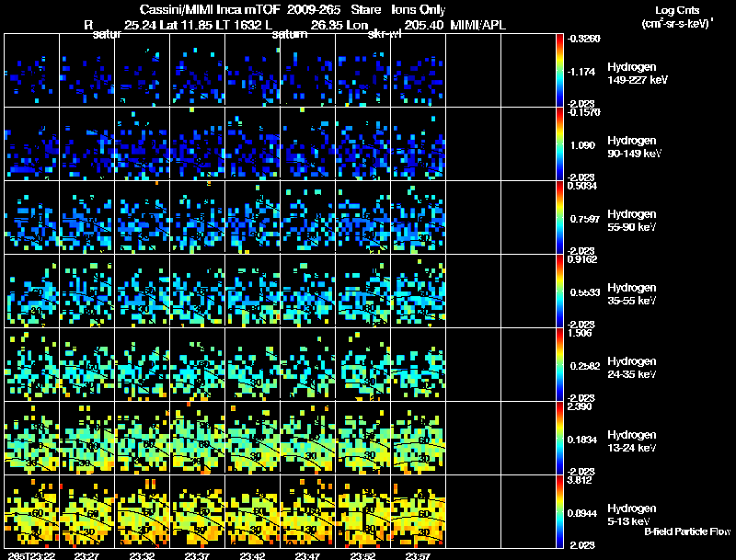Image resolution: width=736 pixels, height=560 pixels.
Task: Open the 13-24 keV panel at 23:37
Action: pyautogui.click(x=198, y=439)
